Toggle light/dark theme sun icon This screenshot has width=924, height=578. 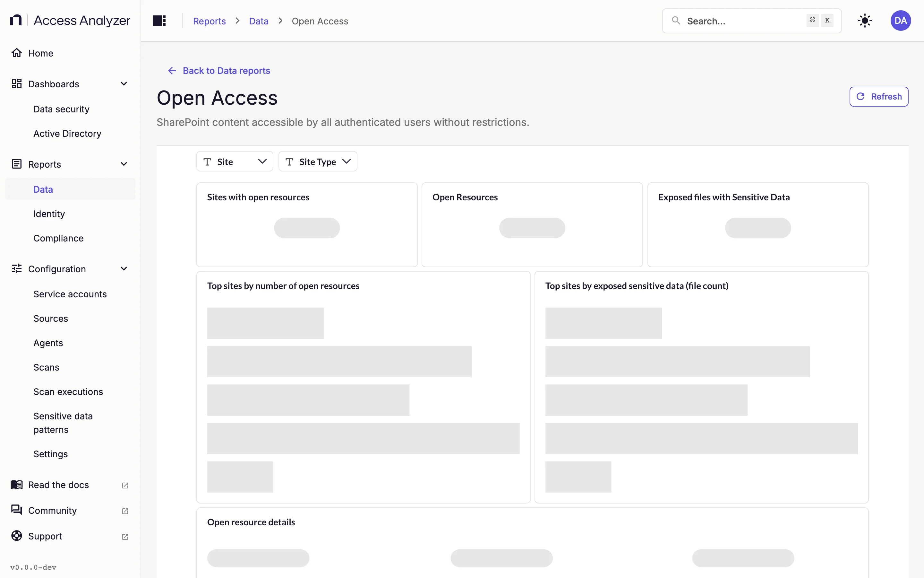(865, 21)
